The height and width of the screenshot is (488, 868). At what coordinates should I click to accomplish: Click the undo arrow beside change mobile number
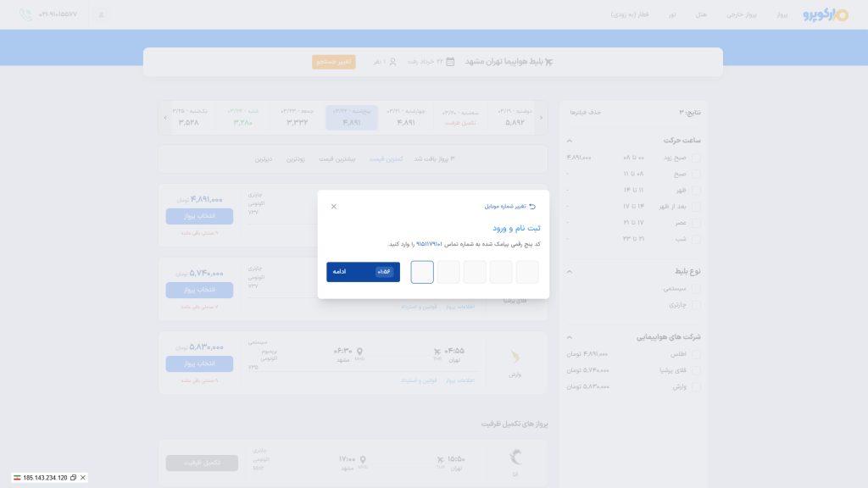point(532,207)
